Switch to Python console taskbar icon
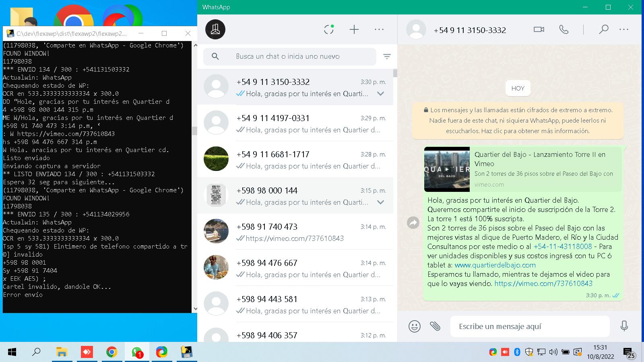Viewport: 644px width, 362px height. (x=186, y=352)
